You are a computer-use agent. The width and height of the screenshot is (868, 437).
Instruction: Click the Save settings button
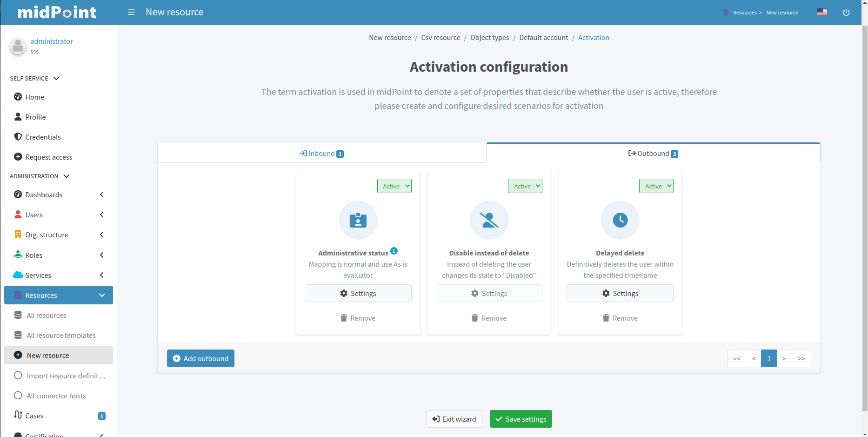pos(521,419)
